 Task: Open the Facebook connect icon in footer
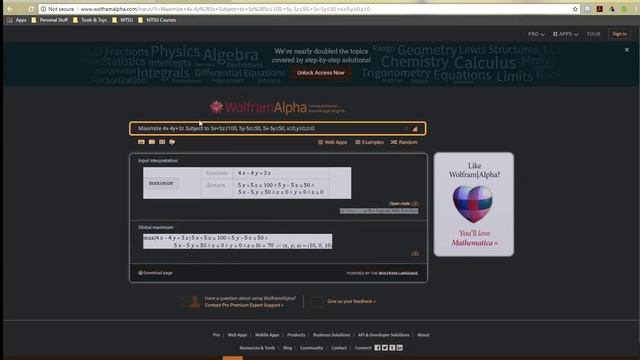pos(377,348)
